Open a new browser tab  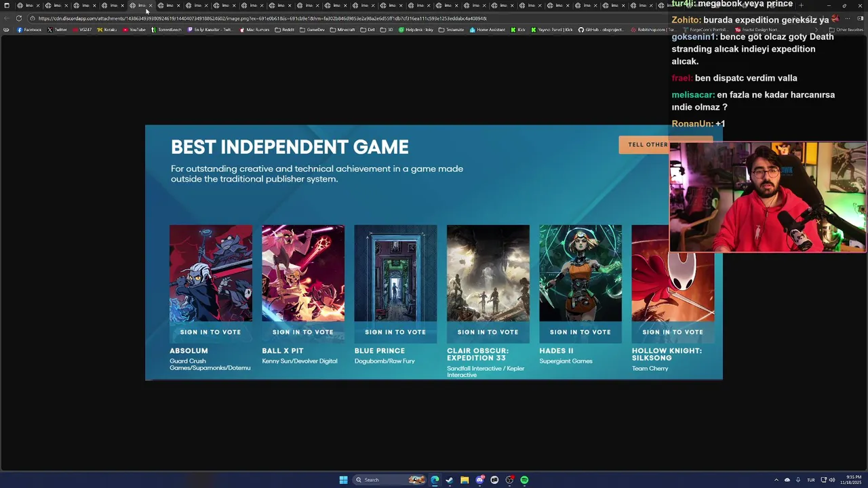[x=801, y=5]
